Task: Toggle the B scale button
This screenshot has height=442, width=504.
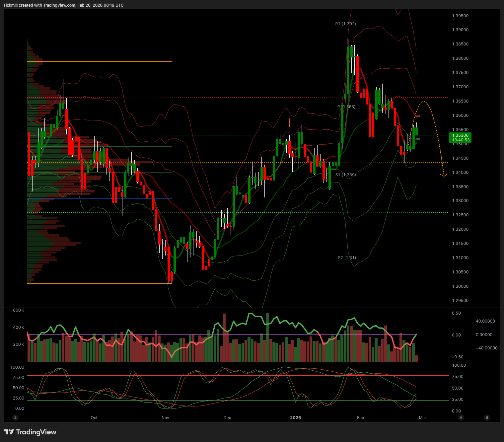Action: (x=487, y=417)
